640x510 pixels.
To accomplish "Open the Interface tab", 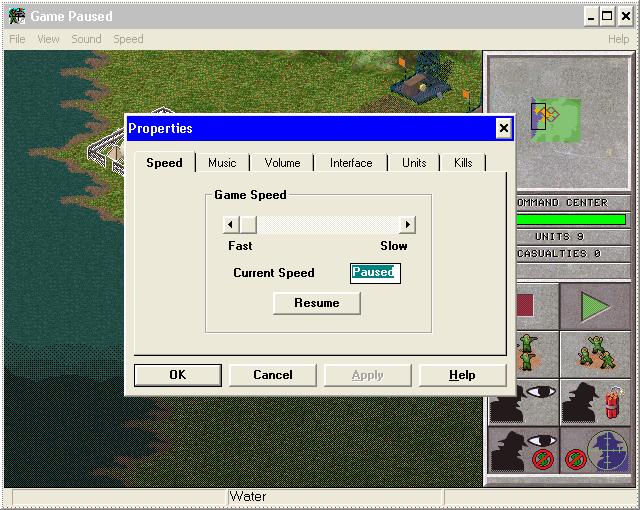I will click(x=351, y=163).
